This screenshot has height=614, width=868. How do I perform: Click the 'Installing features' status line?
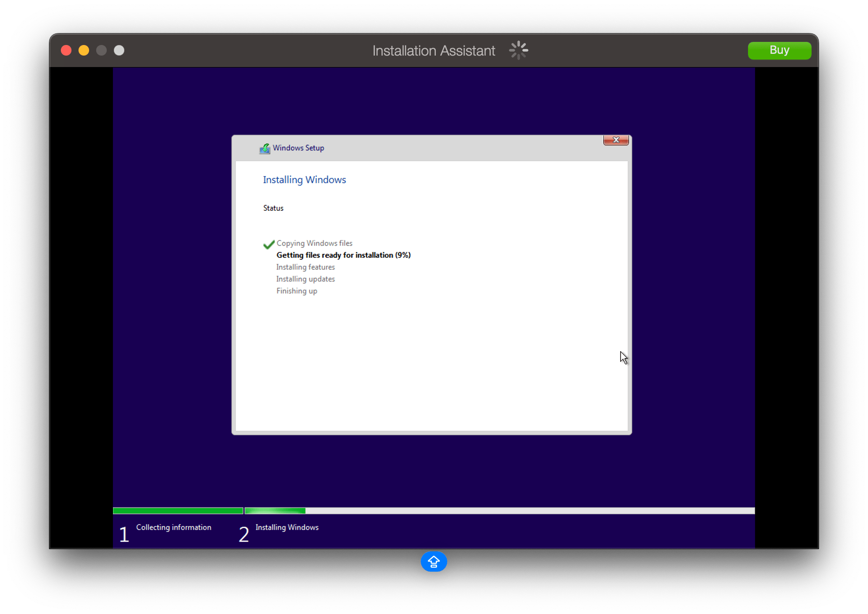point(305,267)
